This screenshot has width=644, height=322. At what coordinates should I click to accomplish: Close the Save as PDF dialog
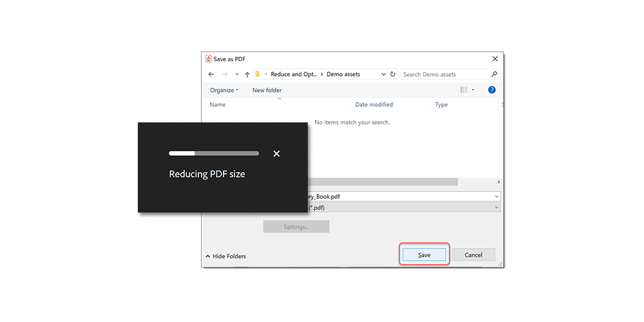point(495,59)
